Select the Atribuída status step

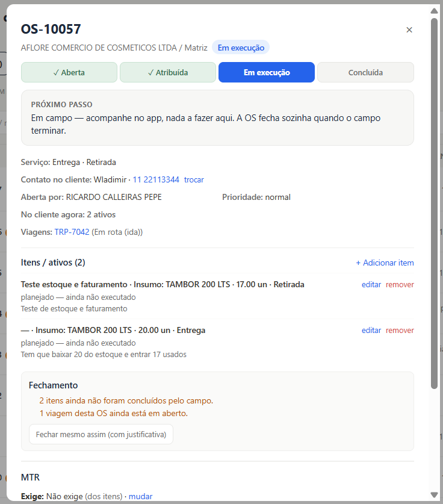click(168, 72)
